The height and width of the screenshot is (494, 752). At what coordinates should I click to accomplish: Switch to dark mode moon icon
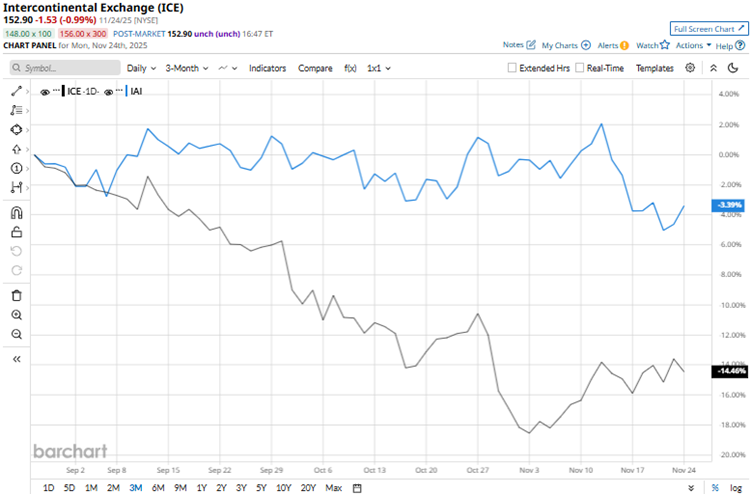pyautogui.click(x=733, y=68)
